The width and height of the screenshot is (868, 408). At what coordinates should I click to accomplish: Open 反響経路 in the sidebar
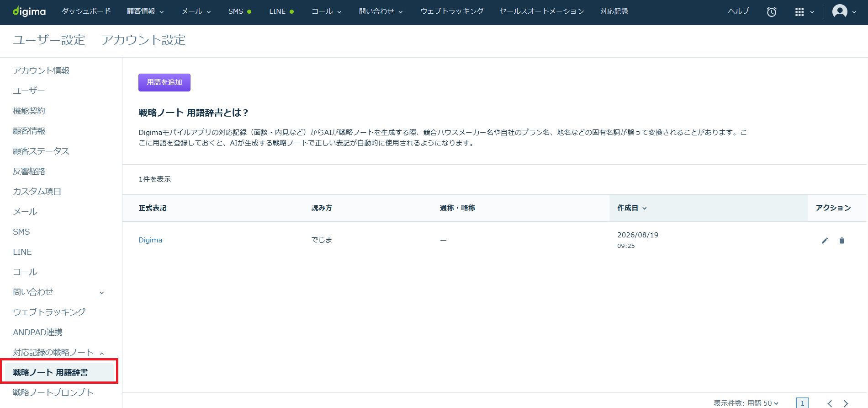[29, 171]
